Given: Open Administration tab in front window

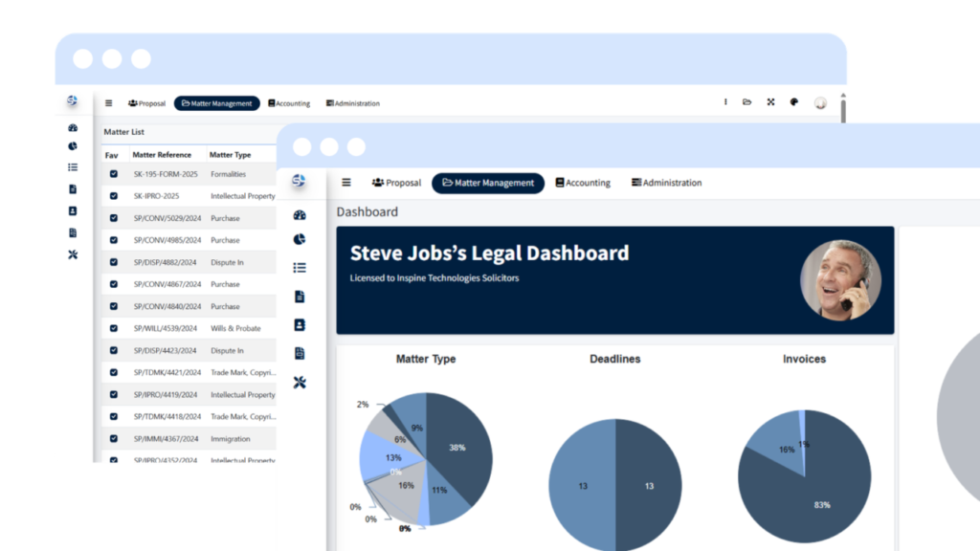Looking at the screenshot, I should click(x=666, y=183).
